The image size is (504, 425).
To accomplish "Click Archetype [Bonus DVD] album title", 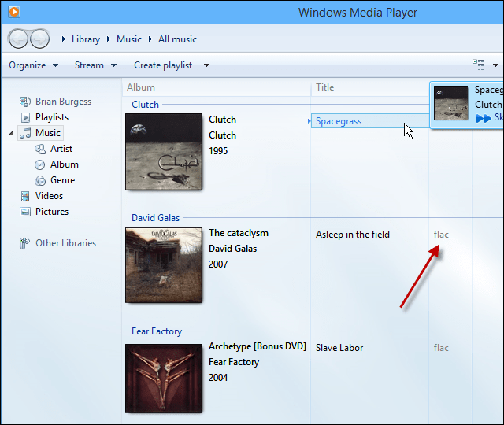I will click(x=258, y=346).
